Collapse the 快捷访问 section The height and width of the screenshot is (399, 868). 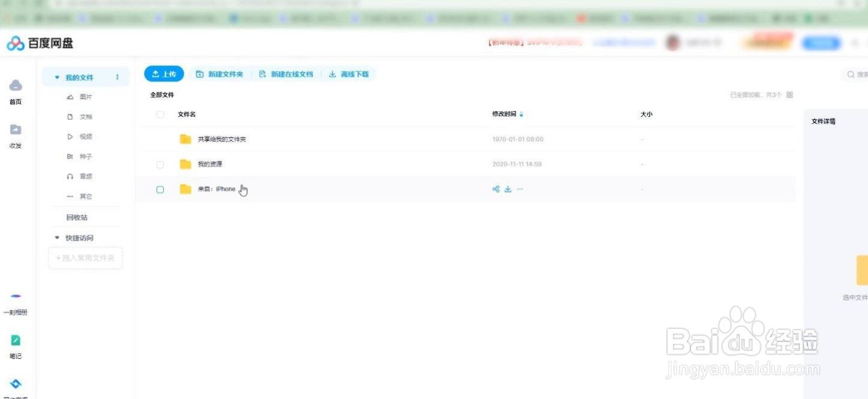(57, 238)
